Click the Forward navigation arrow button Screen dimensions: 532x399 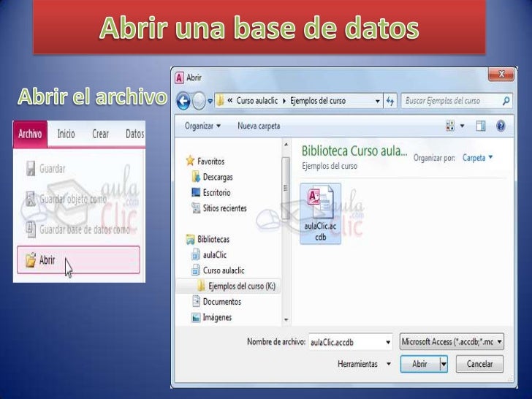click(x=199, y=101)
